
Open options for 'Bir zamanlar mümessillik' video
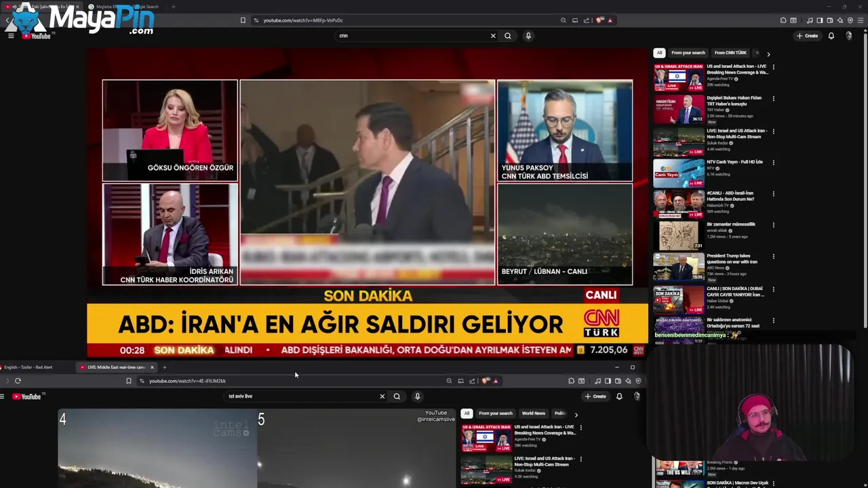pos(773,225)
